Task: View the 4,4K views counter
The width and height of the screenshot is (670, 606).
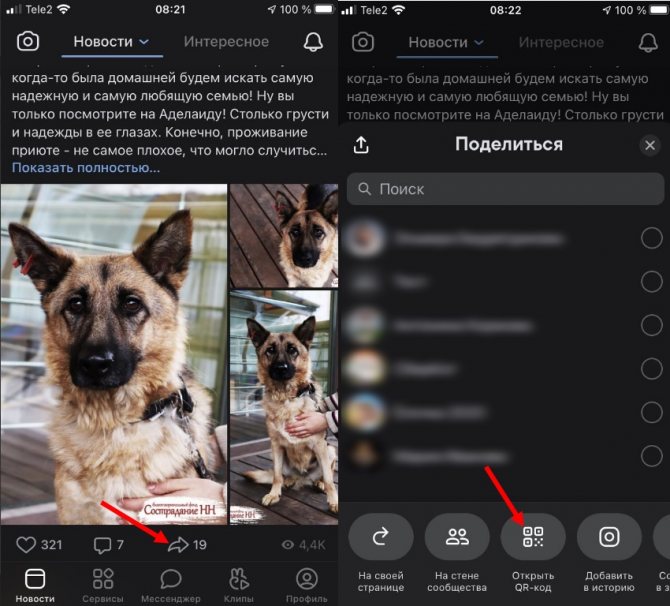Action: click(304, 544)
